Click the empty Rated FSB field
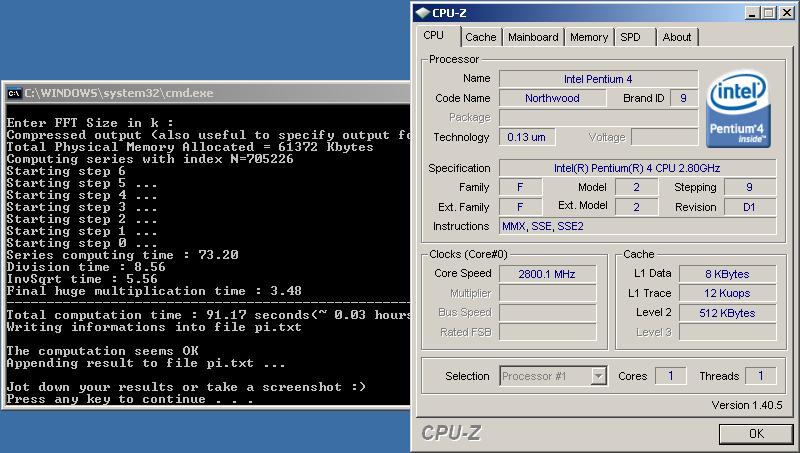 (x=547, y=332)
